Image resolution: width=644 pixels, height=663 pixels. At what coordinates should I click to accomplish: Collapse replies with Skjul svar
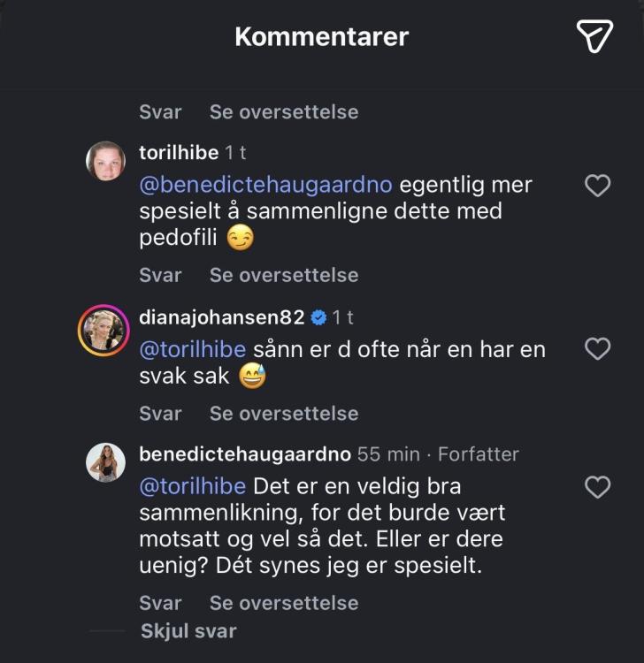[x=188, y=631]
